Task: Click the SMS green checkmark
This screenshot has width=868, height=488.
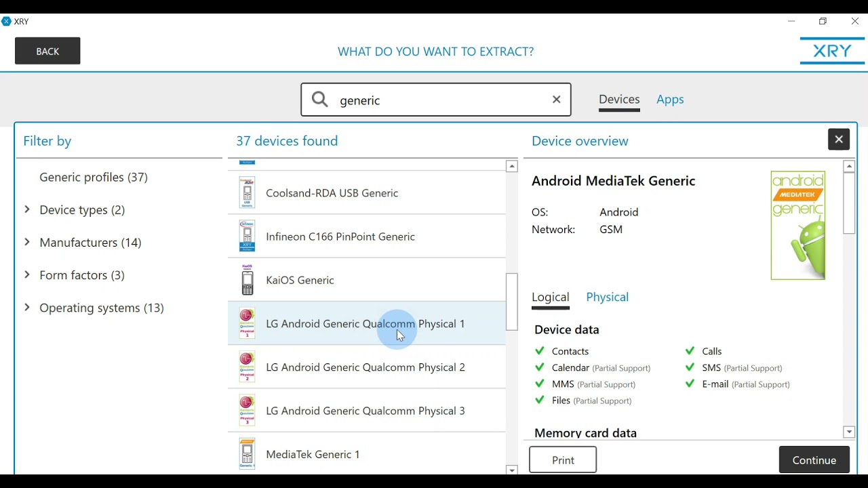Action: (690, 367)
